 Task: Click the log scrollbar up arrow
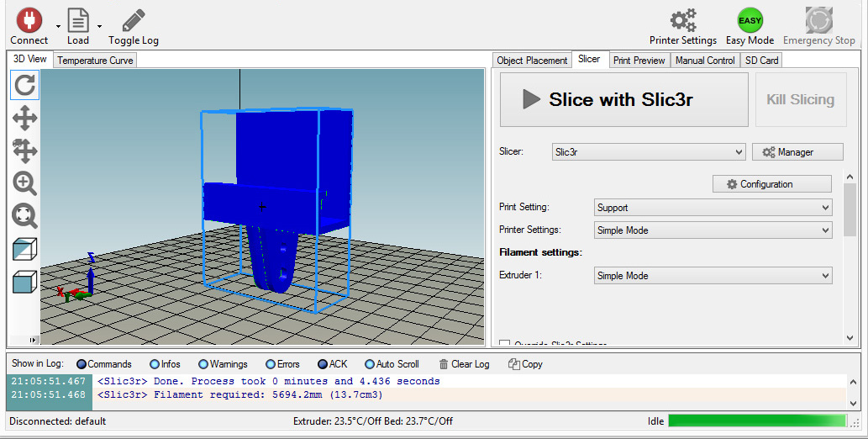[x=853, y=382]
